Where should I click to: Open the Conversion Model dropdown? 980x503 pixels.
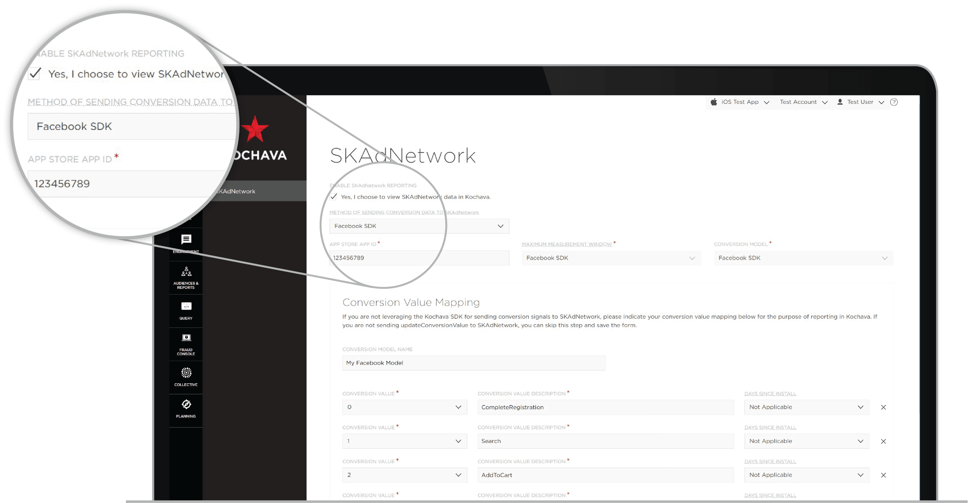[x=804, y=258]
